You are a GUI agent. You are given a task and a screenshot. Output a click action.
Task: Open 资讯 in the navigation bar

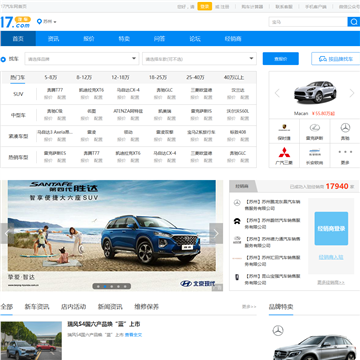[53, 39]
